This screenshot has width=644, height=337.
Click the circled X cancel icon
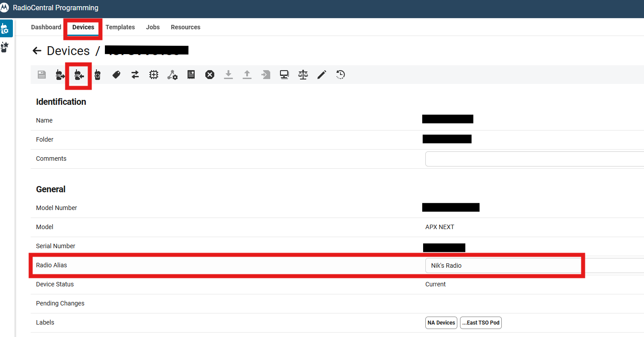click(210, 75)
